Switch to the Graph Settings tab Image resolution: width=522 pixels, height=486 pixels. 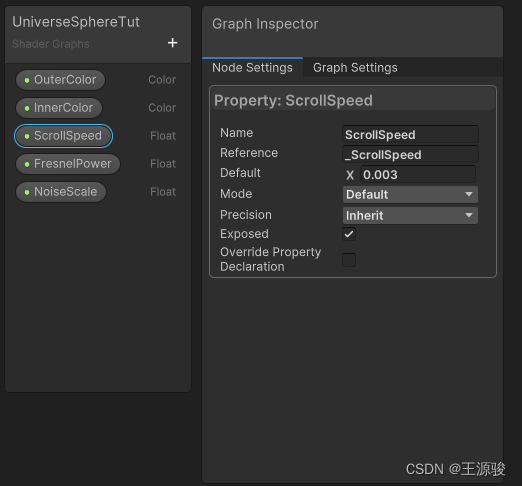point(355,68)
